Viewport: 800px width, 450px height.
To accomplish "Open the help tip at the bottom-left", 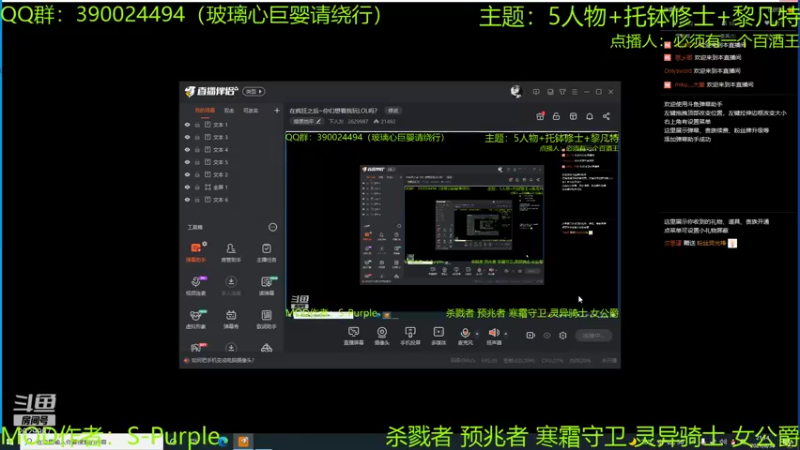I will click(219, 360).
